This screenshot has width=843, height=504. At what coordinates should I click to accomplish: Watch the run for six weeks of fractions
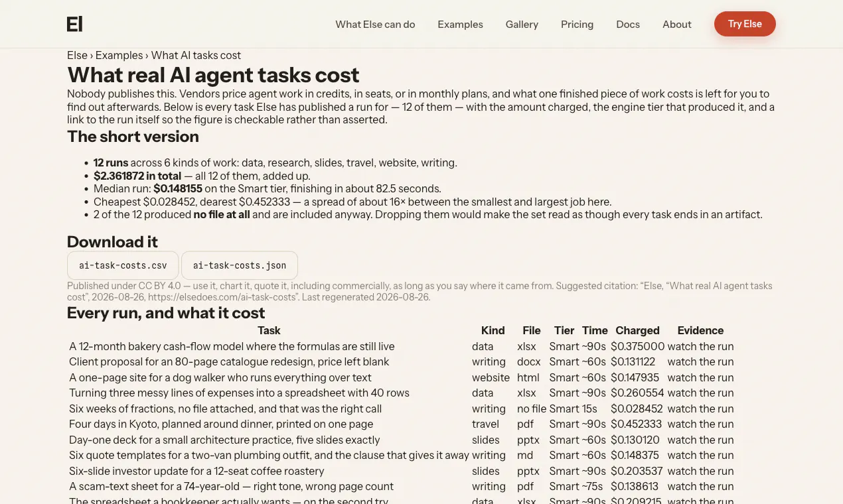700,409
